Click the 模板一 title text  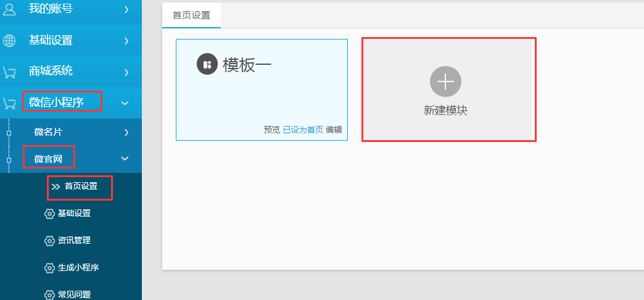coord(247,65)
